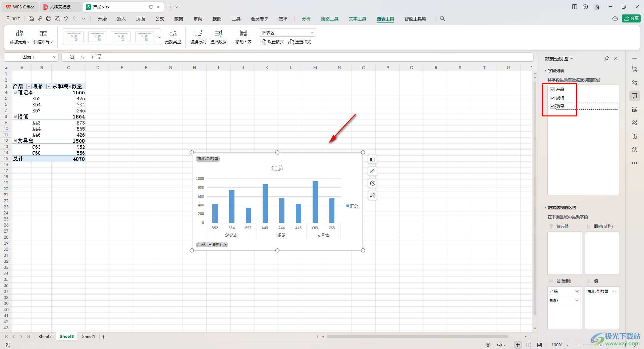The width and height of the screenshot is (644, 349).
Task: Pin the pivot chart pane
Action: [606, 58]
